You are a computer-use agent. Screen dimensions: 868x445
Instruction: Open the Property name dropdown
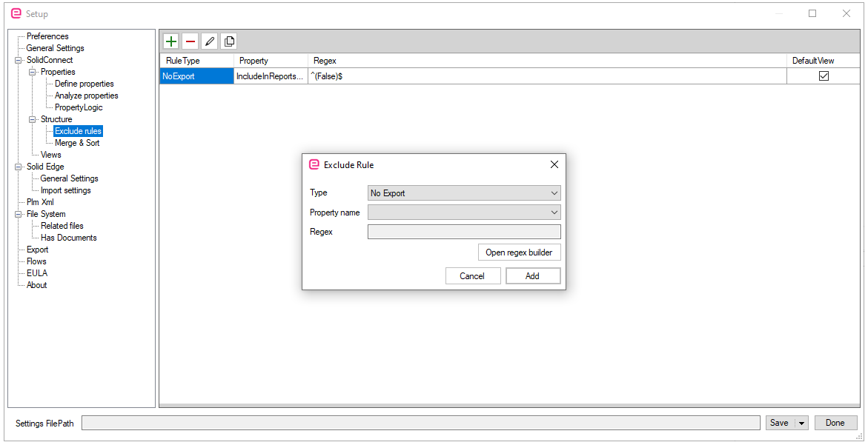(464, 213)
